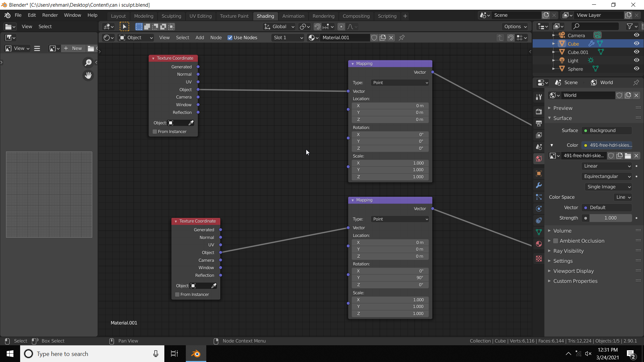Image resolution: width=644 pixels, height=362 pixels.
Task: Open the Render menu
Action: click(x=50, y=15)
